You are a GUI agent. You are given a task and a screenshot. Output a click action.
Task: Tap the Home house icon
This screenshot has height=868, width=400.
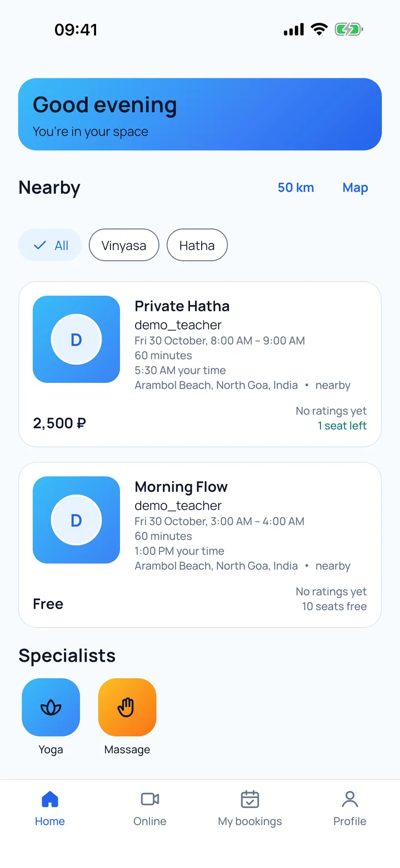50,799
